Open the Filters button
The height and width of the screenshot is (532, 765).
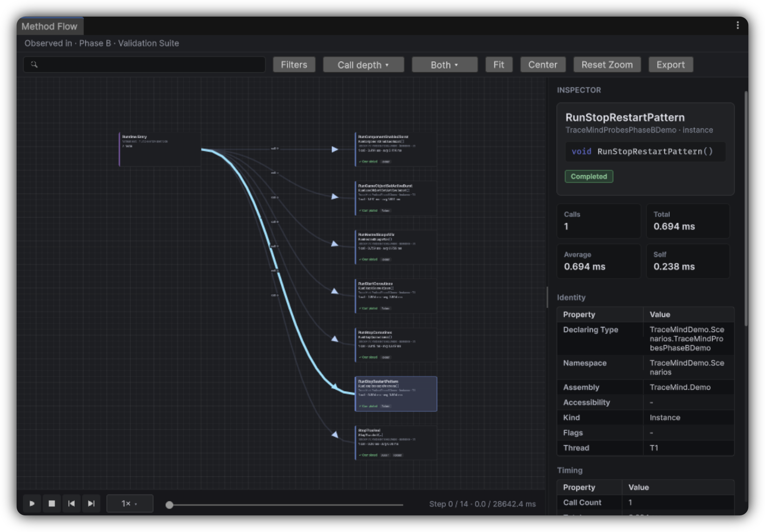pyautogui.click(x=294, y=65)
